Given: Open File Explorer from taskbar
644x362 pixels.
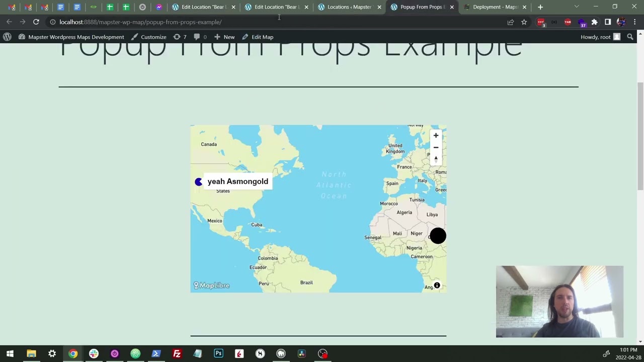Looking at the screenshot, I should click(x=31, y=353).
